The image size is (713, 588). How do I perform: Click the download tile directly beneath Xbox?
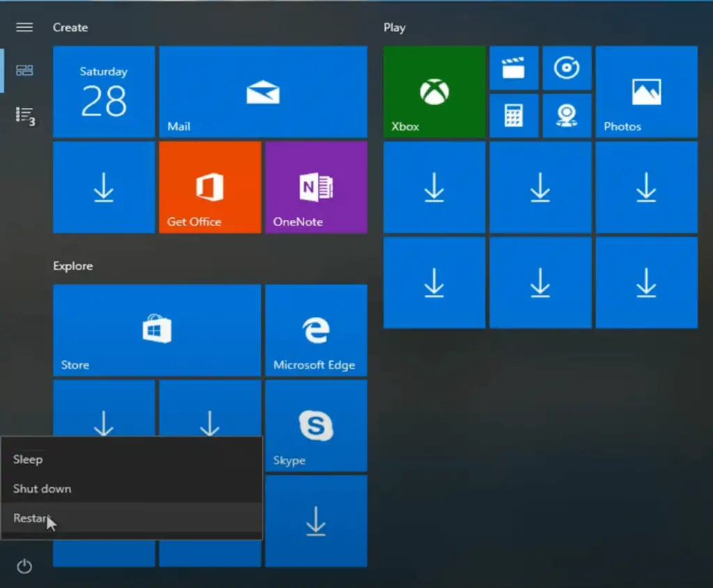pyautogui.click(x=434, y=187)
